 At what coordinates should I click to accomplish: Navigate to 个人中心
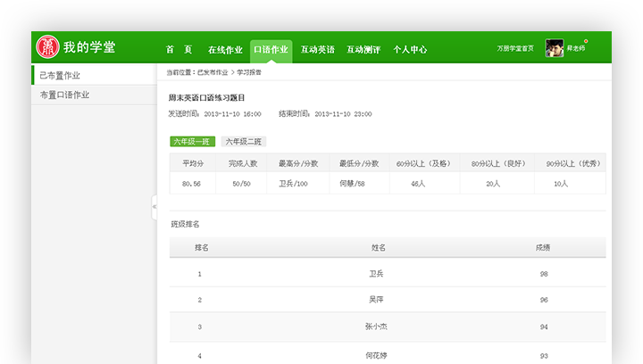(x=410, y=50)
